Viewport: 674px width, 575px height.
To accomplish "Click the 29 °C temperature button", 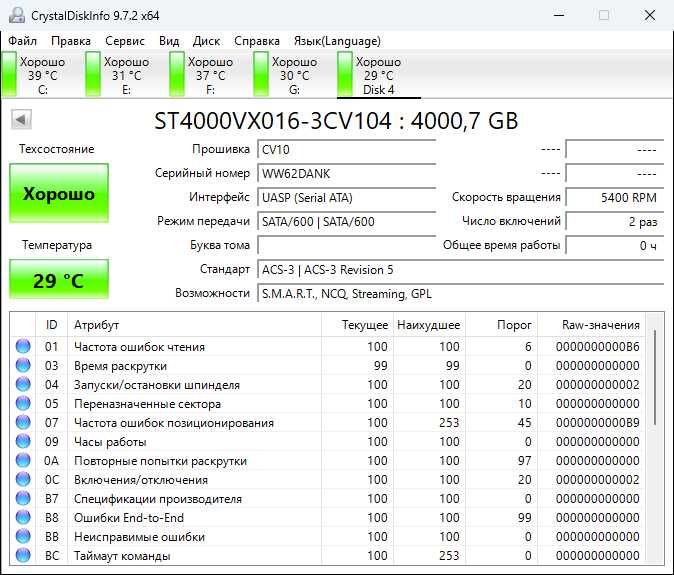I will 59,280.
